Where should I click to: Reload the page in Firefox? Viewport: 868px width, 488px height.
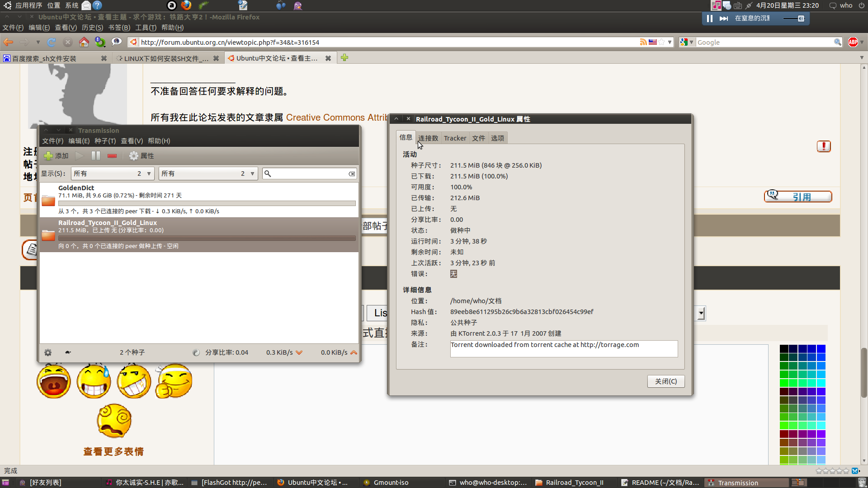pyautogui.click(x=52, y=42)
